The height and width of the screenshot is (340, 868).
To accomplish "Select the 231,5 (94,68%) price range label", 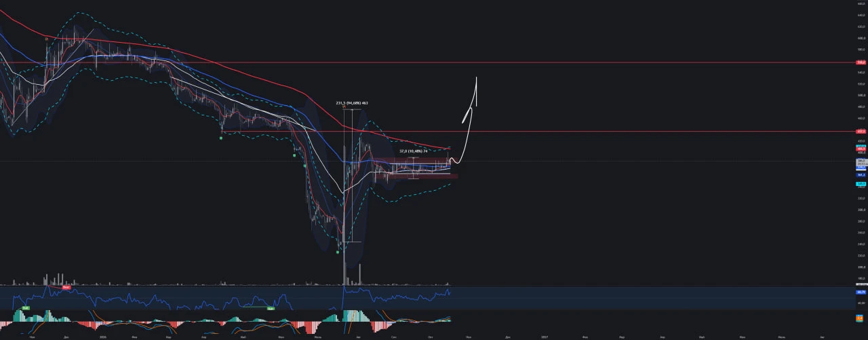I will pos(351,103).
